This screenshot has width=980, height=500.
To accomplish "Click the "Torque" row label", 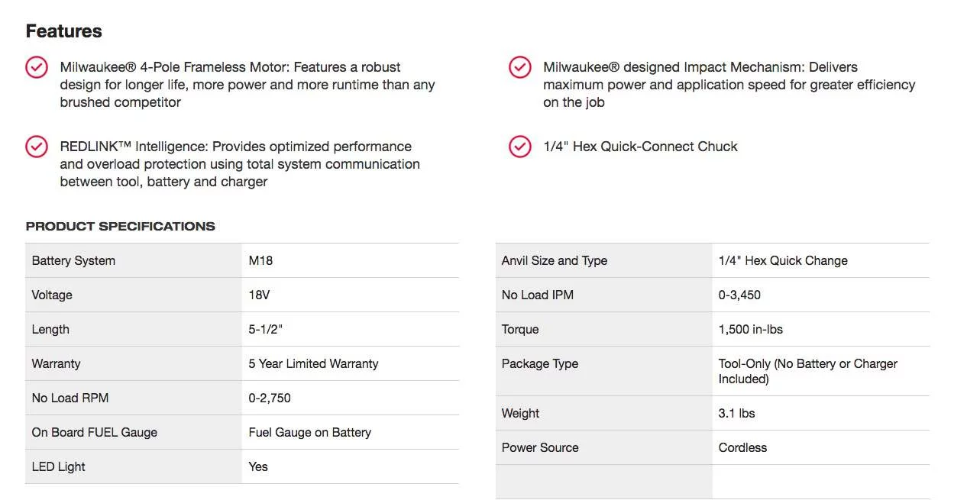I will tap(520, 329).
